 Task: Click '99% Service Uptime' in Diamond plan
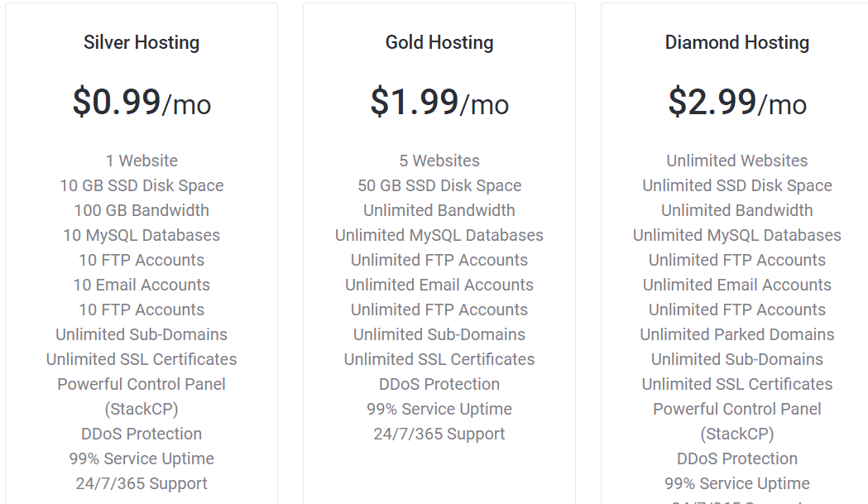pyautogui.click(x=736, y=483)
